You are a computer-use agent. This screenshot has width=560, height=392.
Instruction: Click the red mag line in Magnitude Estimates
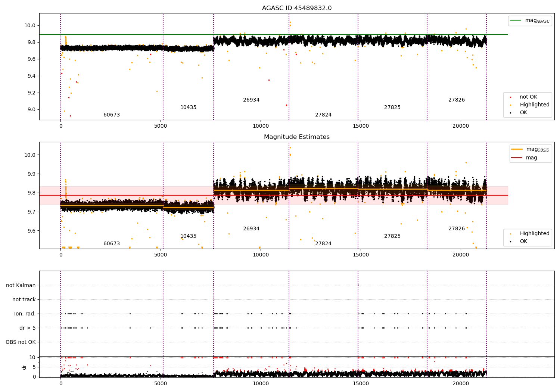point(274,195)
